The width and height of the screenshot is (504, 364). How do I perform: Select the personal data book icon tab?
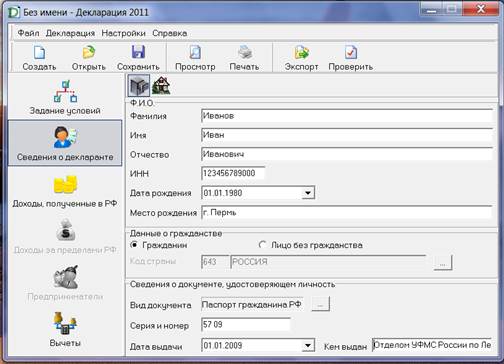(x=139, y=86)
